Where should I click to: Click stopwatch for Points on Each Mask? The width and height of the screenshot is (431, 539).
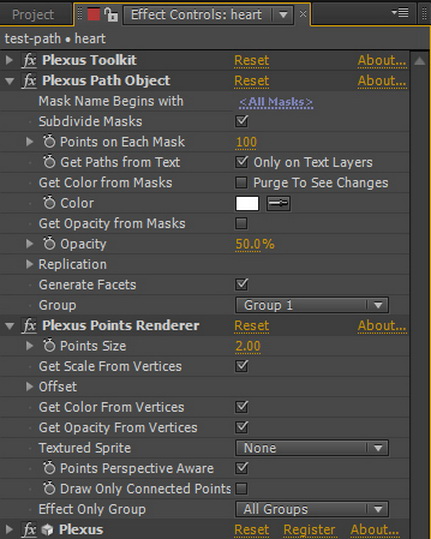pyautogui.click(x=49, y=142)
